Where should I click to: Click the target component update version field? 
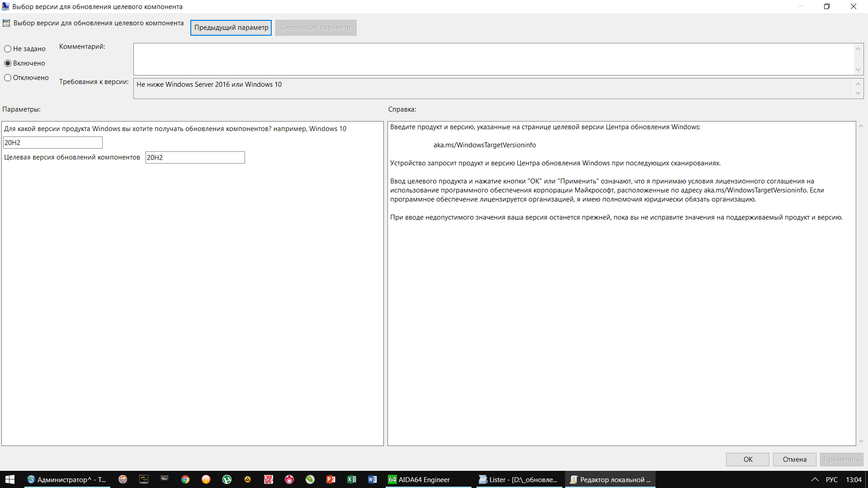pyautogui.click(x=195, y=158)
